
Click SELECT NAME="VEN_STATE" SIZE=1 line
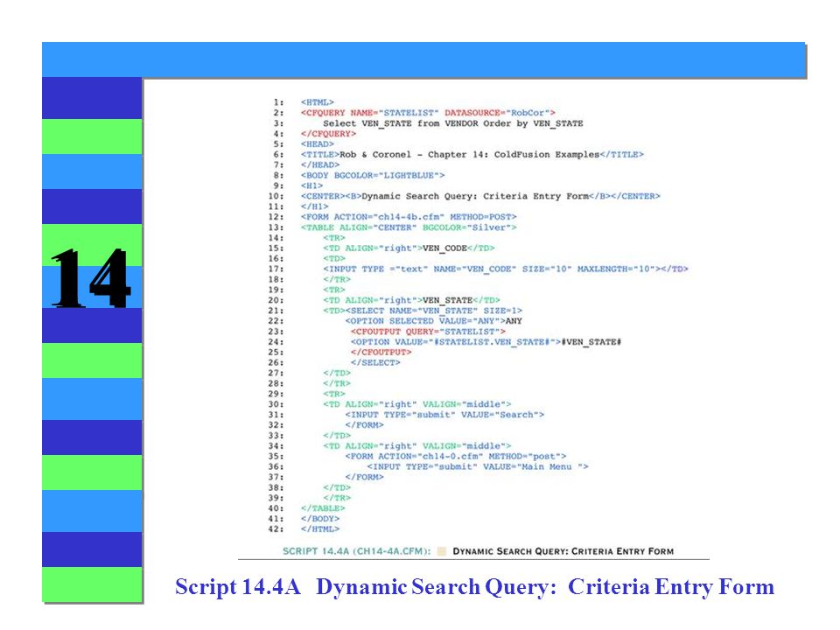click(x=422, y=311)
